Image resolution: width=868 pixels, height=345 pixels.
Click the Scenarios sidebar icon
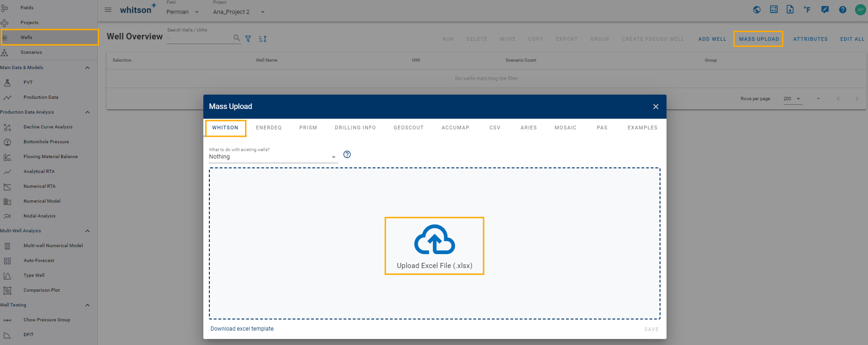tap(4, 52)
